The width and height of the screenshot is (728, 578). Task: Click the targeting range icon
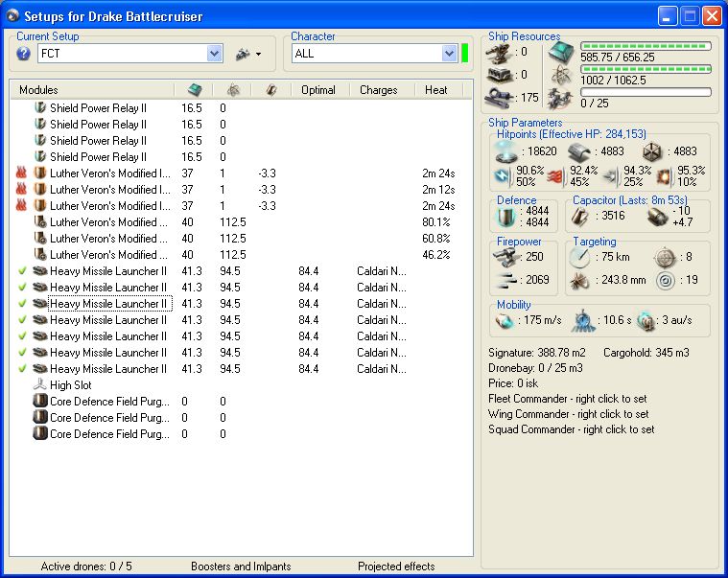pos(578,257)
